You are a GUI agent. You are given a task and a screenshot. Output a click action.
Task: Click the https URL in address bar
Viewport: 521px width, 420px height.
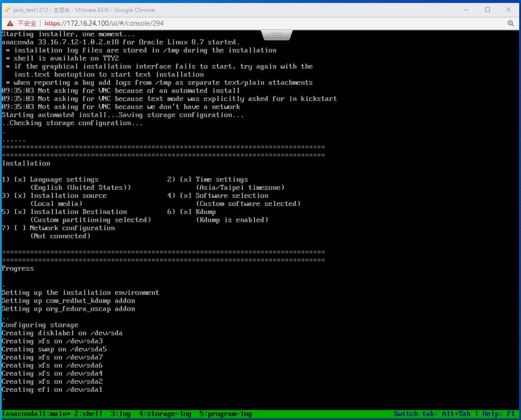104,23
